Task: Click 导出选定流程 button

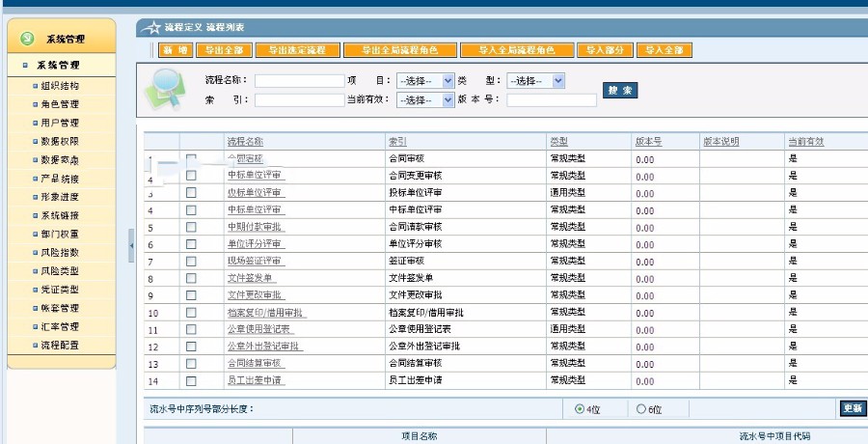Action: pos(297,50)
